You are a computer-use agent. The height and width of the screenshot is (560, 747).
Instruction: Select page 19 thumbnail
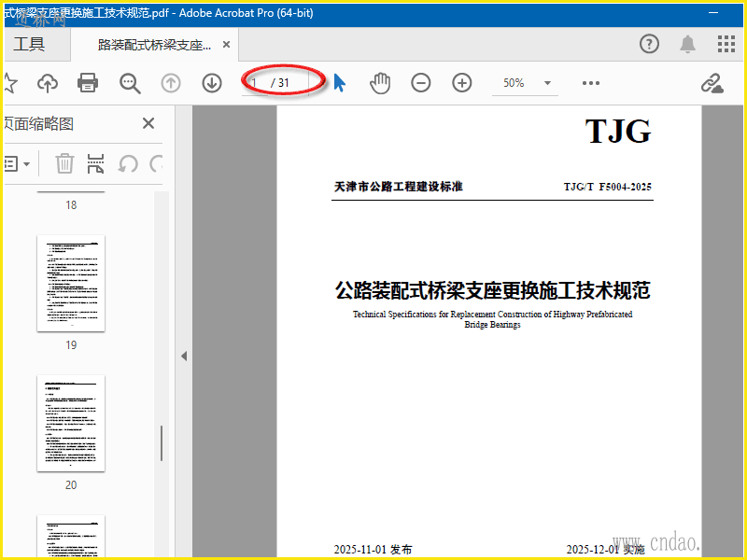click(x=71, y=283)
